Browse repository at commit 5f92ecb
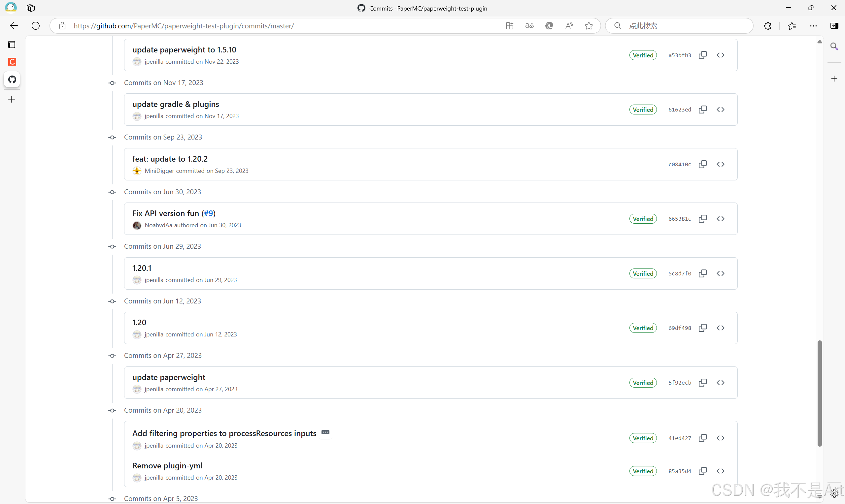This screenshot has width=845, height=504. point(720,383)
